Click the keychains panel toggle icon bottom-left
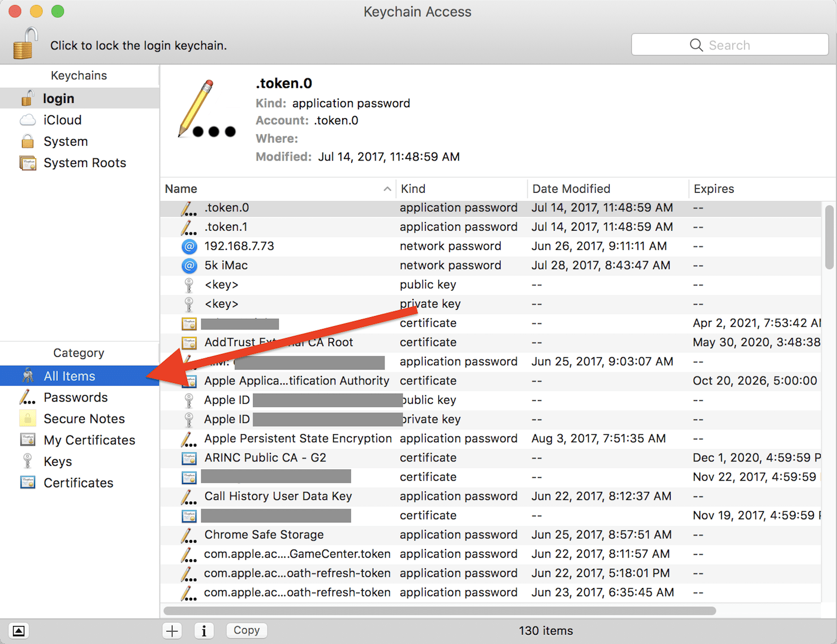The height and width of the screenshot is (644, 837). 18,630
